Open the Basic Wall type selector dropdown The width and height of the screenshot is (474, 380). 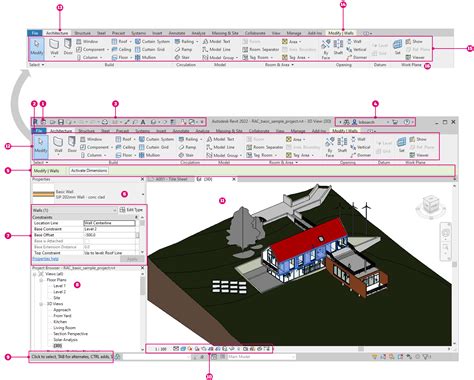point(143,194)
